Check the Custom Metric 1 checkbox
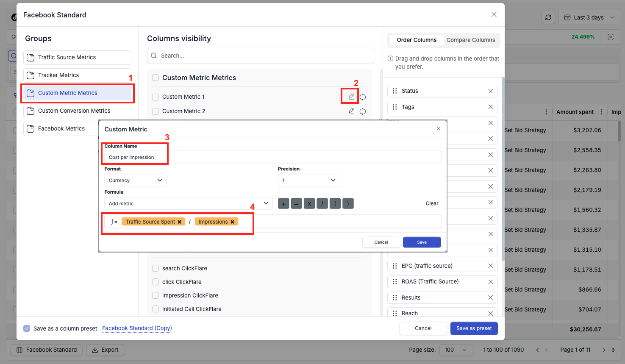 pos(156,97)
